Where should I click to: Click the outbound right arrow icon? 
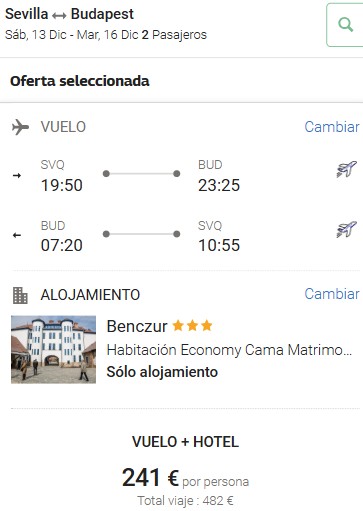click(17, 175)
